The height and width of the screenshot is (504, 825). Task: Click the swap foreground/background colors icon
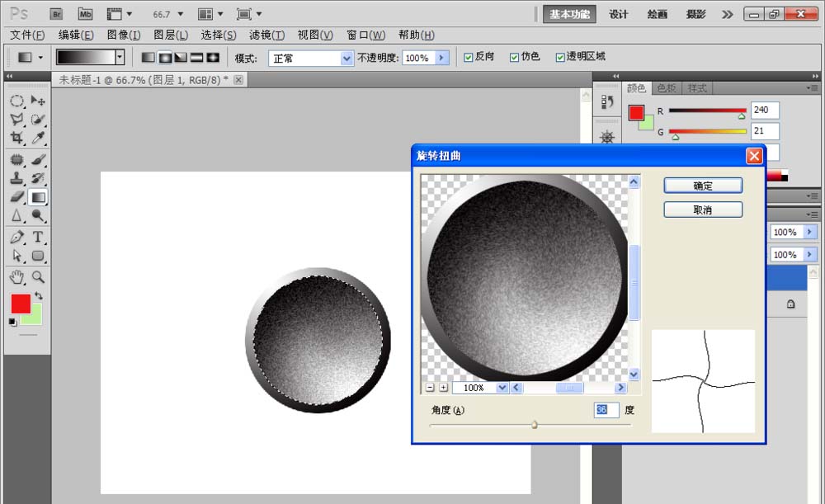[39, 296]
